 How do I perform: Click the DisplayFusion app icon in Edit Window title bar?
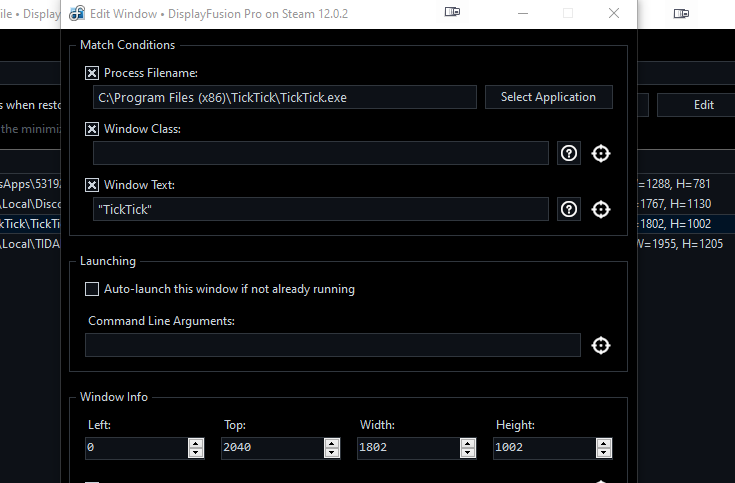[77, 14]
